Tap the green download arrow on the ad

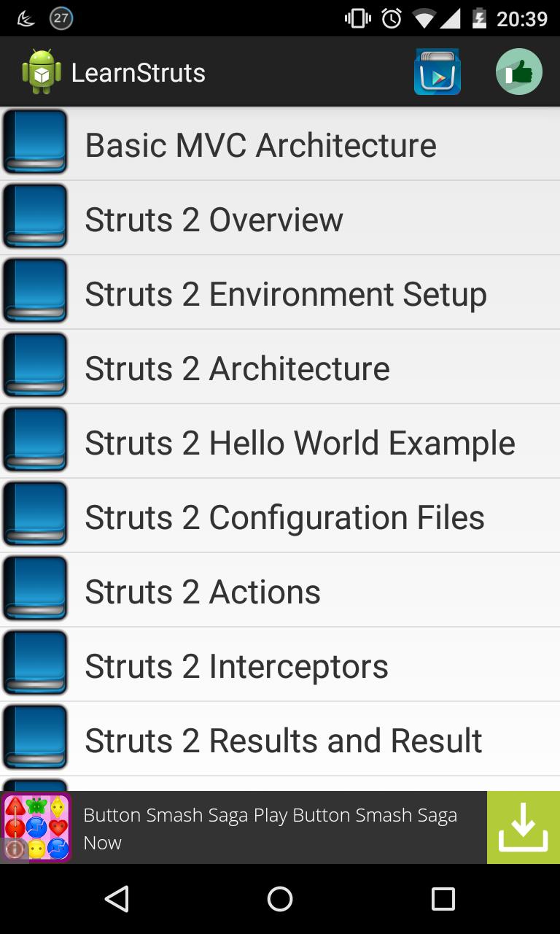(523, 827)
